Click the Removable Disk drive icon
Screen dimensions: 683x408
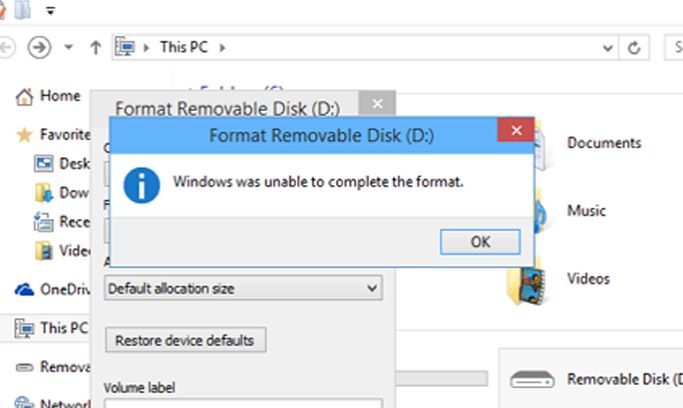pos(532,379)
